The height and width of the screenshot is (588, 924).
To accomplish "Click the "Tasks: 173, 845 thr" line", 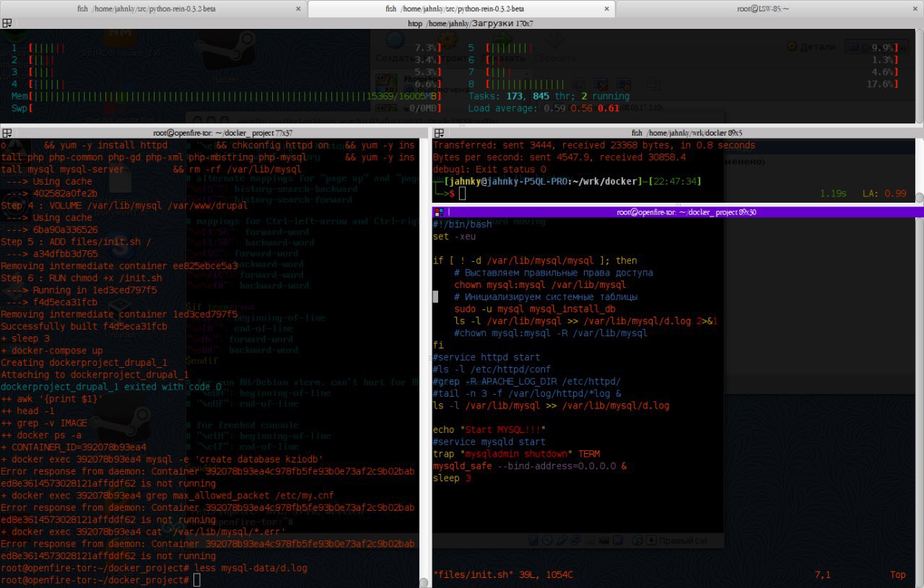I will (549, 96).
